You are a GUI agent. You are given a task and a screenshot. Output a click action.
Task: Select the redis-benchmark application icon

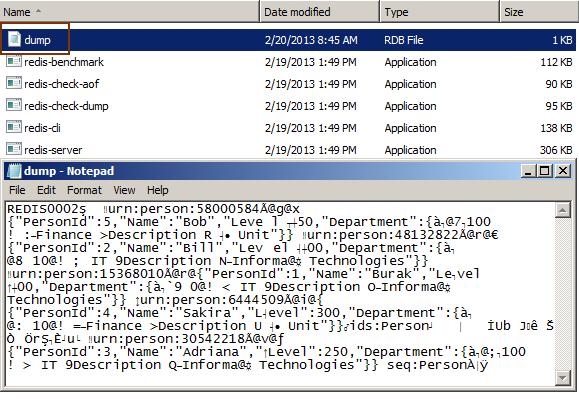14,61
